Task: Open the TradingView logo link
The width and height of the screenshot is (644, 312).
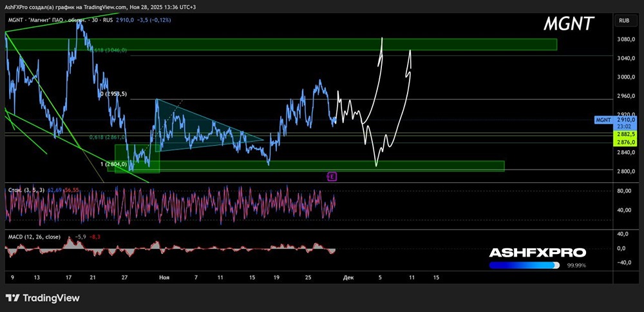Action: coord(43,298)
